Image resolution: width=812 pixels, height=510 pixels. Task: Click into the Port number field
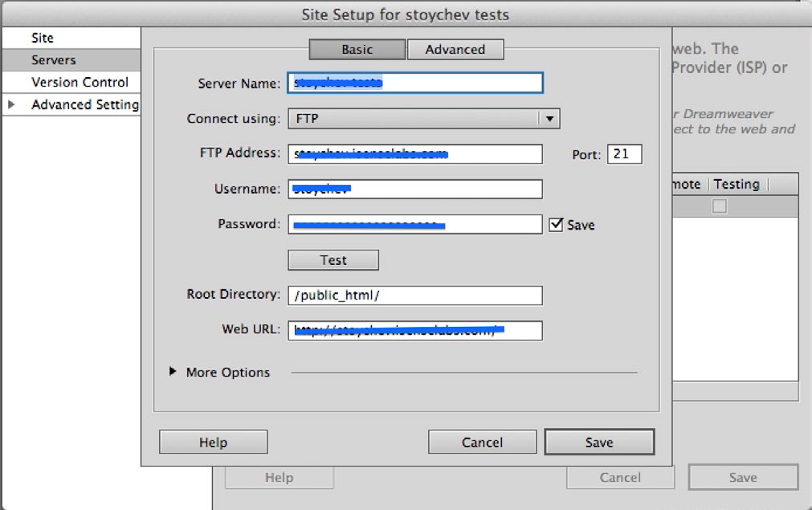(x=625, y=153)
